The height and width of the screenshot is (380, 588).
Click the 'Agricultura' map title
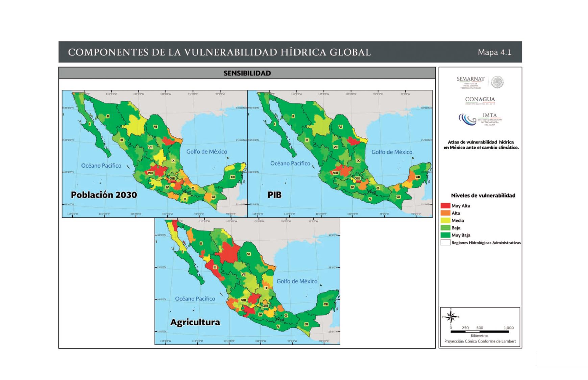point(195,322)
